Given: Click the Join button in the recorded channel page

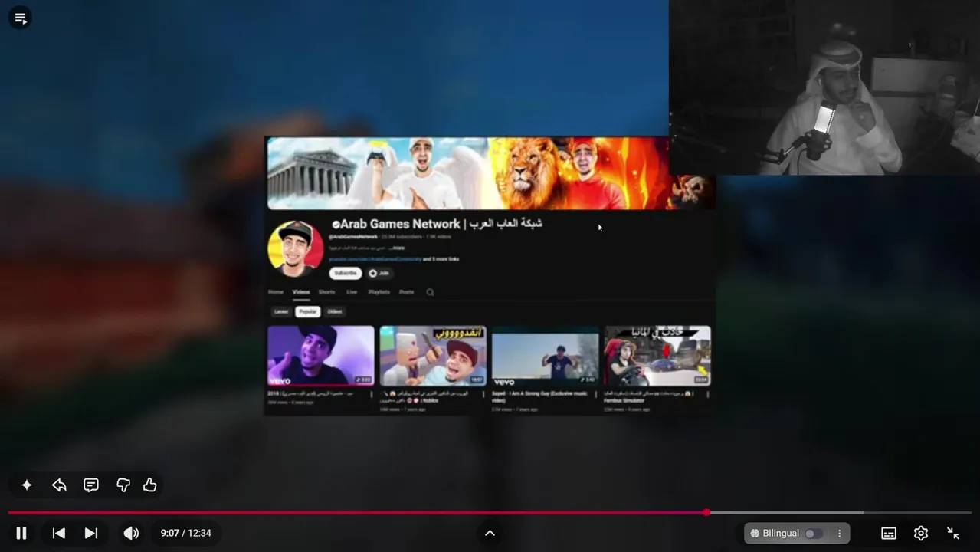Looking at the screenshot, I should pyautogui.click(x=379, y=273).
